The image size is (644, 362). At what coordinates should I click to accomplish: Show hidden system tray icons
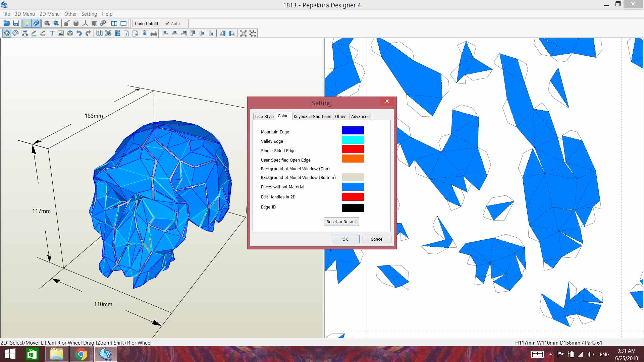(x=550, y=354)
